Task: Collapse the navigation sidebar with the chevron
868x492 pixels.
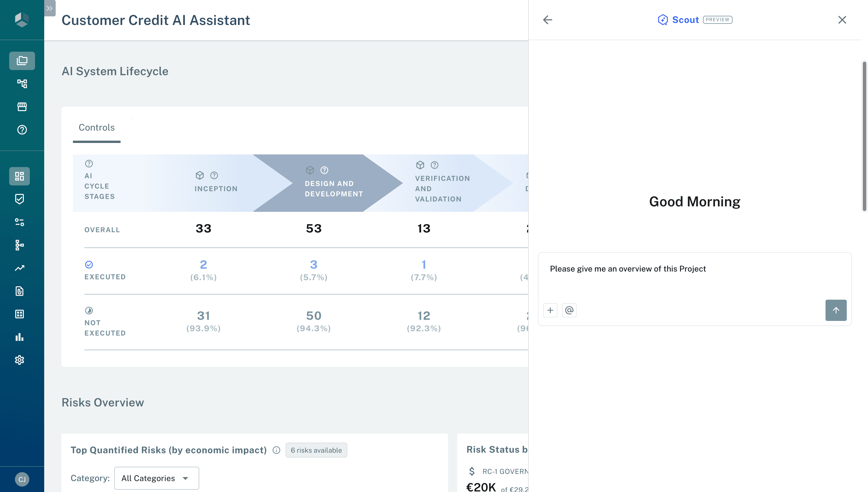Action: [x=49, y=8]
